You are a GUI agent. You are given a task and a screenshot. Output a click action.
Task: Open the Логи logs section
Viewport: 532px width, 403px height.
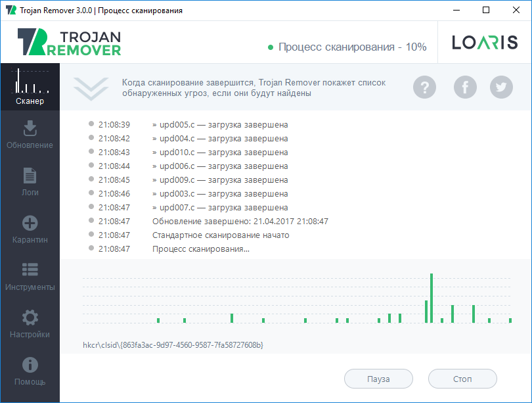[x=30, y=182]
